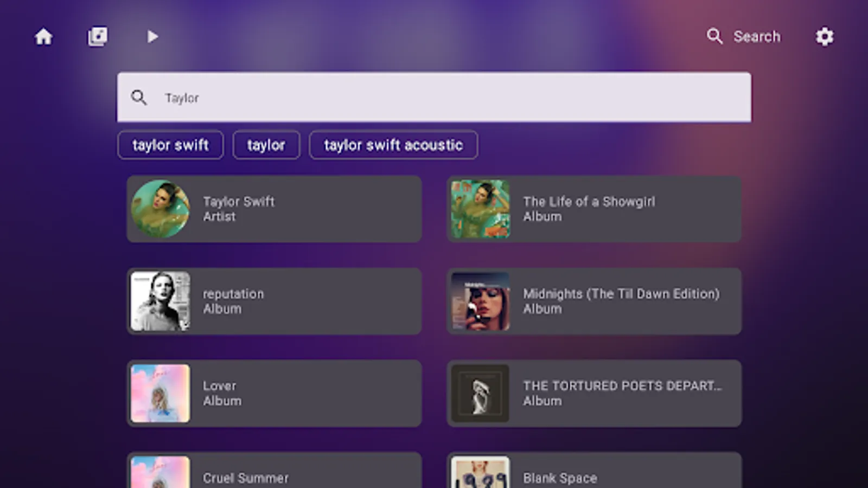Open the Settings gear icon
868x488 pixels.
click(x=825, y=36)
